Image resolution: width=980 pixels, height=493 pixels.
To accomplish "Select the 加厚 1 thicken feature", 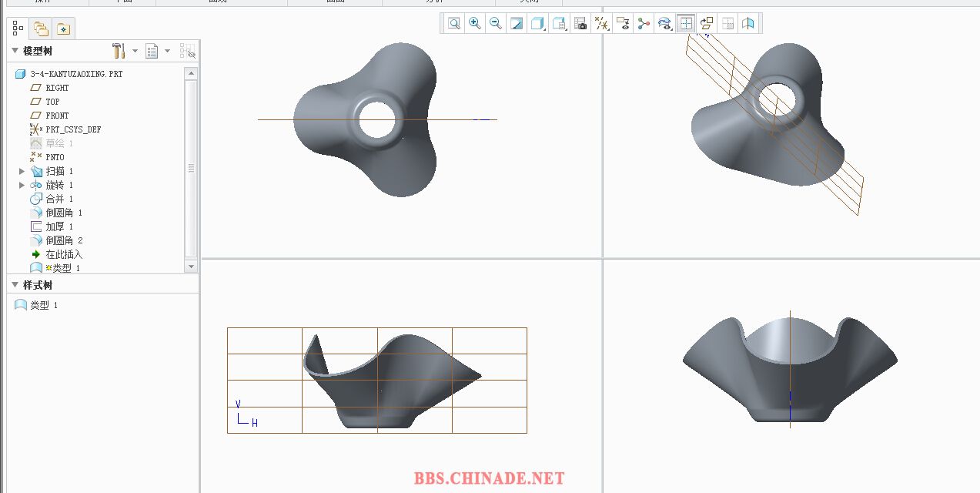I will click(x=59, y=226).
